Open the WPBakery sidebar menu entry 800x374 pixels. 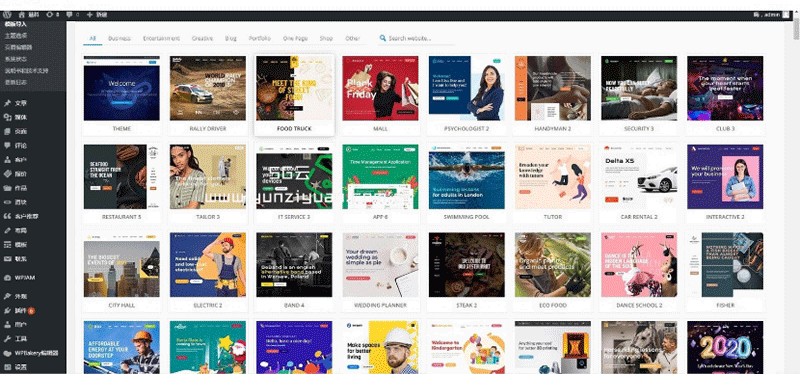[x=33, y=353]
